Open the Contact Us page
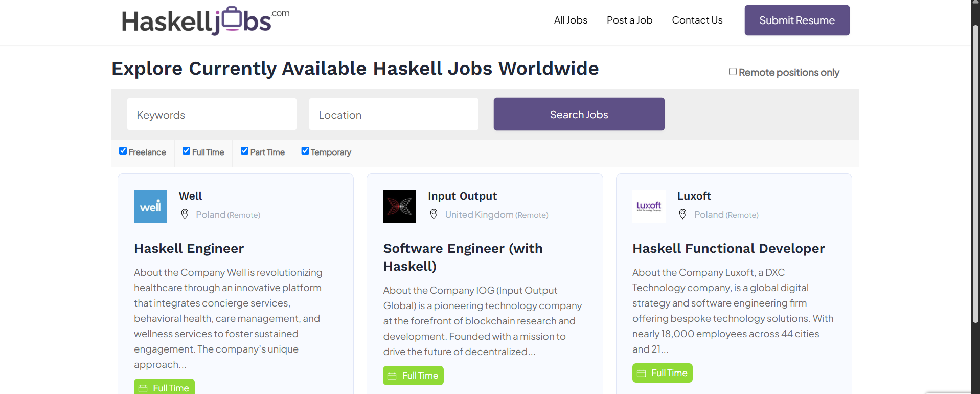 point(697,20)
